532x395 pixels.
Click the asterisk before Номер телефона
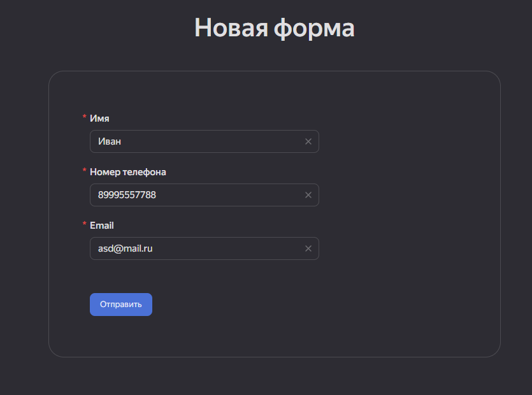click(x=84, y=171)
